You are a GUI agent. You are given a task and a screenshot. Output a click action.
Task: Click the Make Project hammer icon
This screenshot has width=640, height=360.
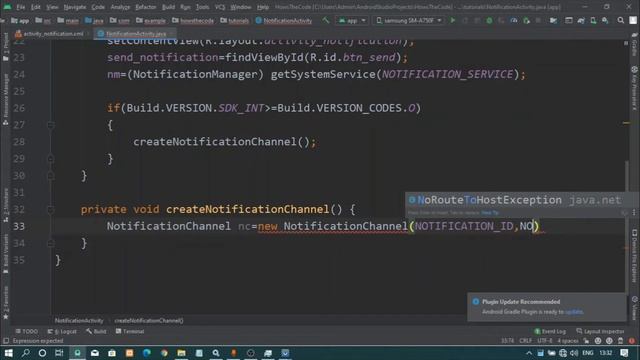coord(325,20)
